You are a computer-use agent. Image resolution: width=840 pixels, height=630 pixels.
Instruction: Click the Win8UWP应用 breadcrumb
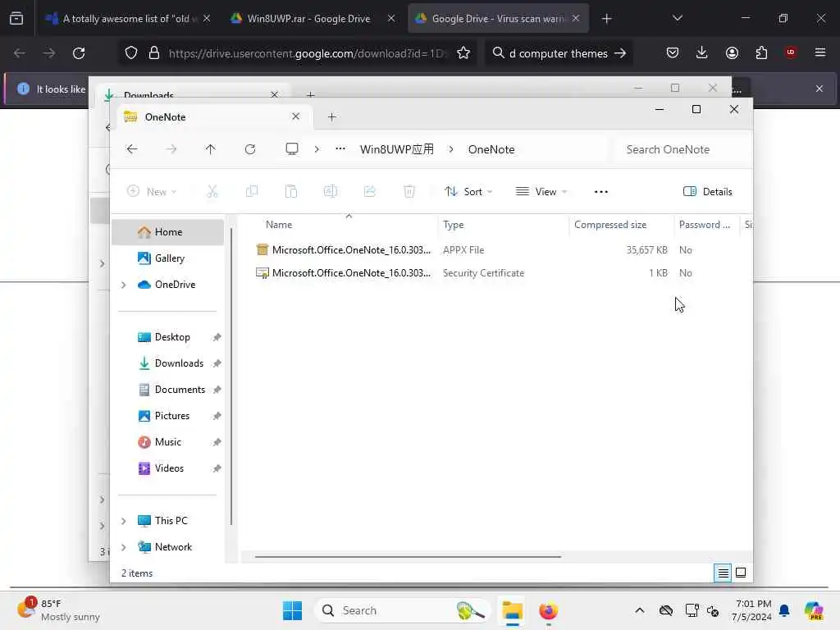pos(397,149)
